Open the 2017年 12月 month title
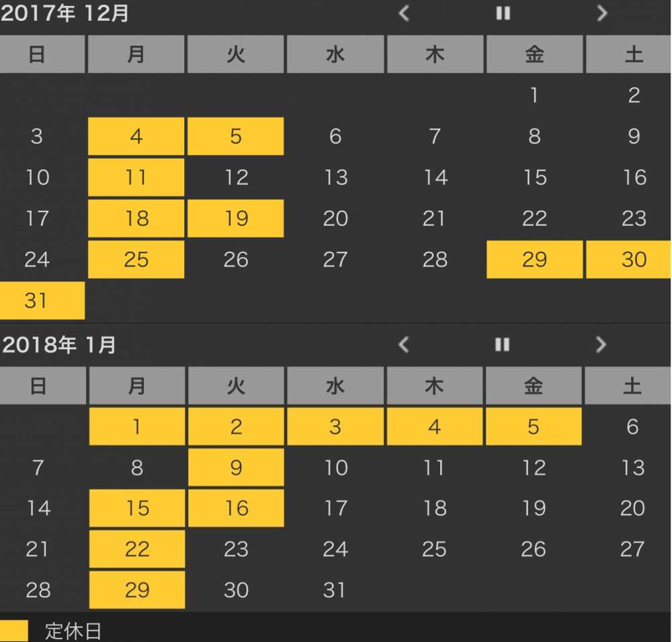 [65, 13]
